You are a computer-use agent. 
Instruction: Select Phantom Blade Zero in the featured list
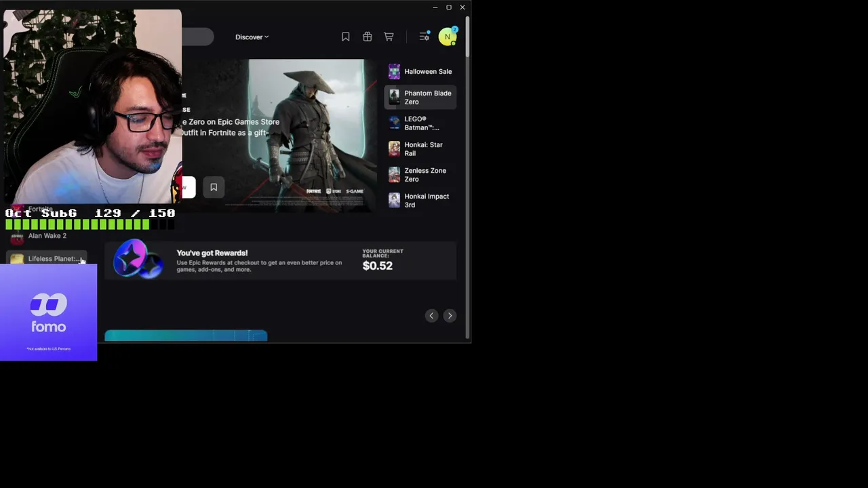click(x=420, y=98)
